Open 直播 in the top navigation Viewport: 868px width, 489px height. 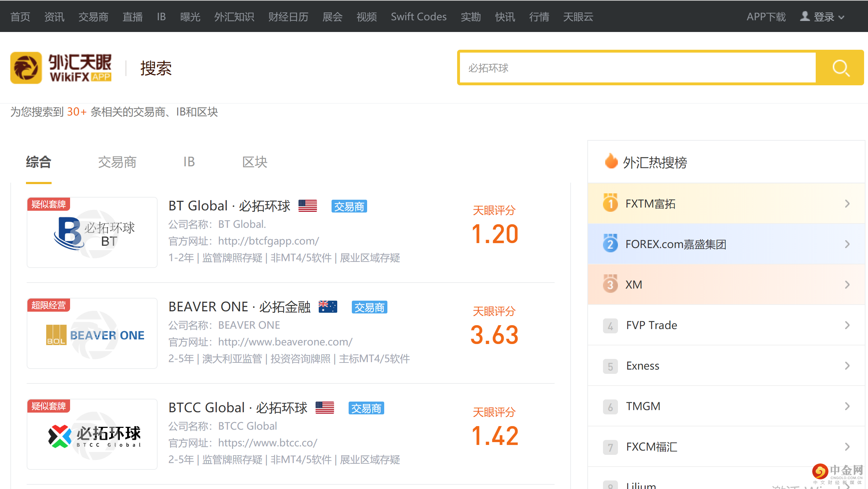tap(133, 17)
